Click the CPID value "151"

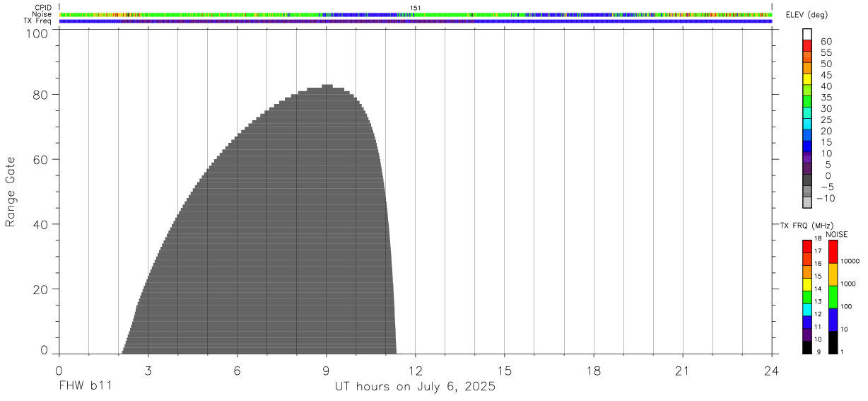click(x=416, y=8)
